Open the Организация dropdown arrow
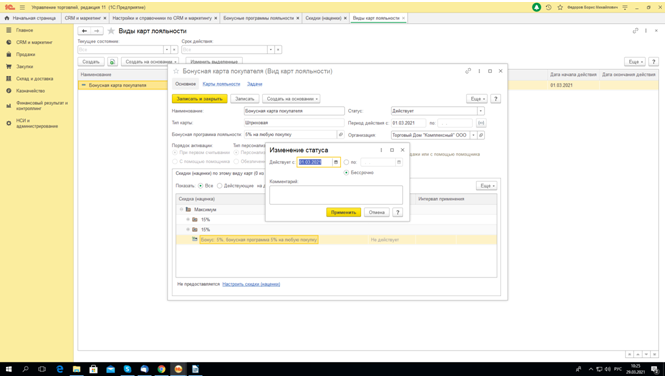This screenshot has height=378, width=666. pyautogui.click(x=474, y=135)
